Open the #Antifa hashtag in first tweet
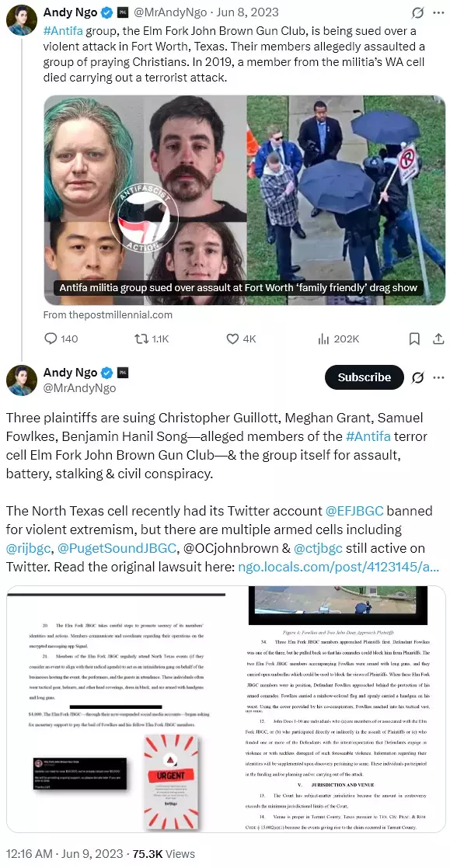This screenshot has height=868, width=450. [63, 30]
